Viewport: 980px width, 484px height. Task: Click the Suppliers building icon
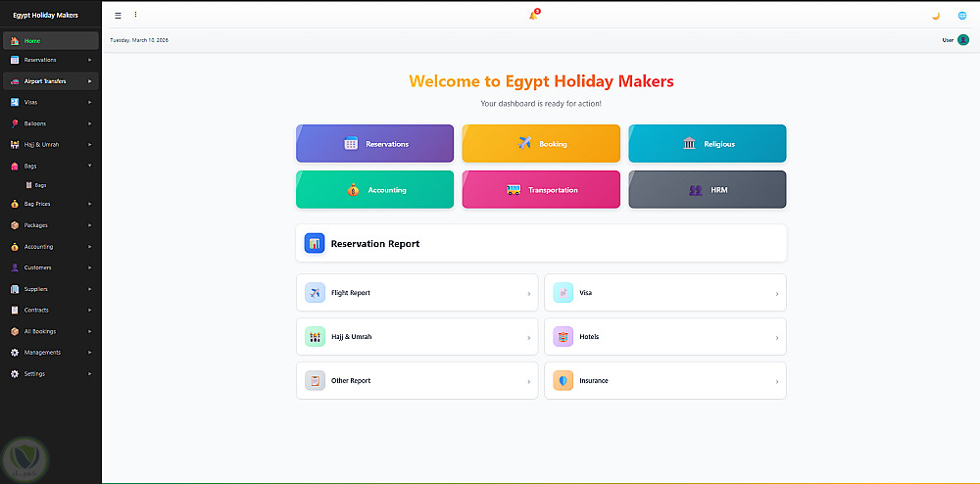[x=15, y=289]
